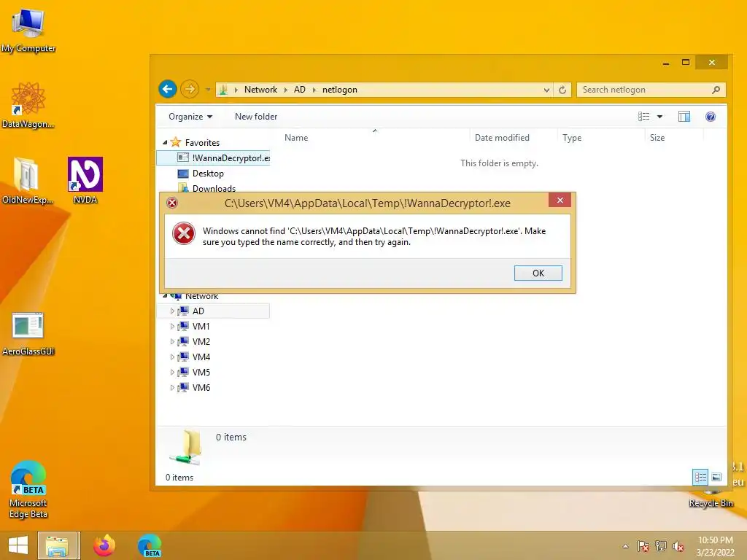Screen dimensions: 747x560
Task: Sort by Date modified column header
Action: (x=502, y=138)
